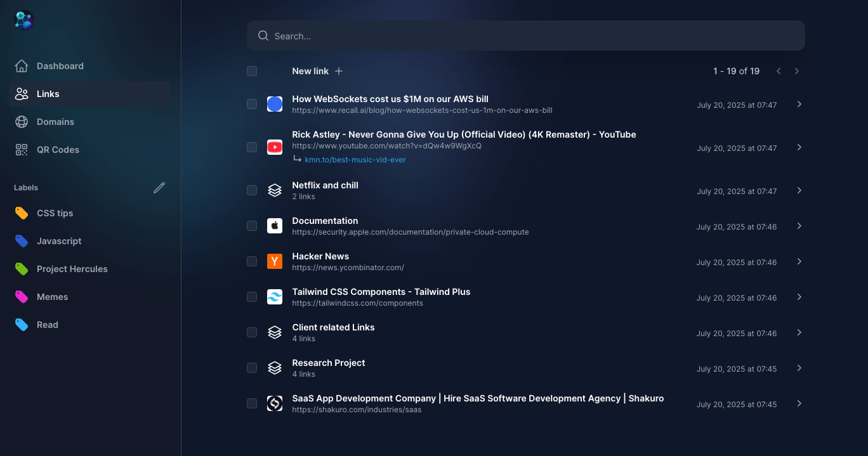Select the checkbox for the Tailwind CSS Components link
This screenshot has height=456, width=868.
pos(251,297)
